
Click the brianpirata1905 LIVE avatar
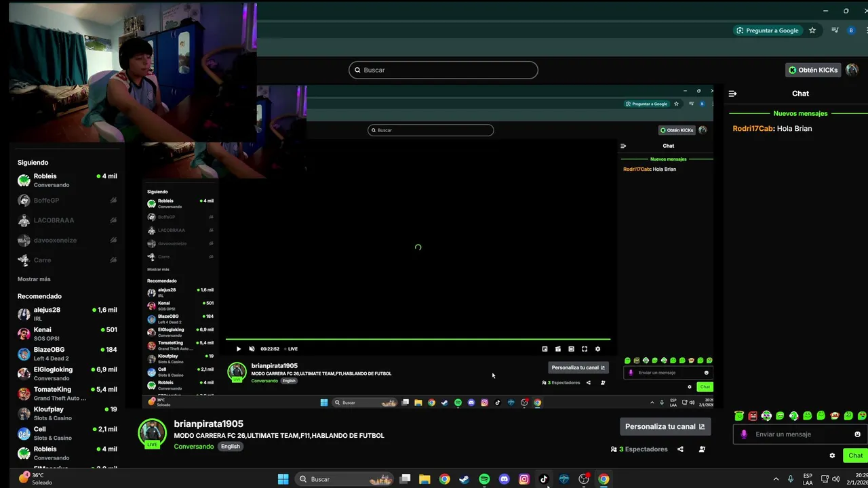(x=152, y=434)
